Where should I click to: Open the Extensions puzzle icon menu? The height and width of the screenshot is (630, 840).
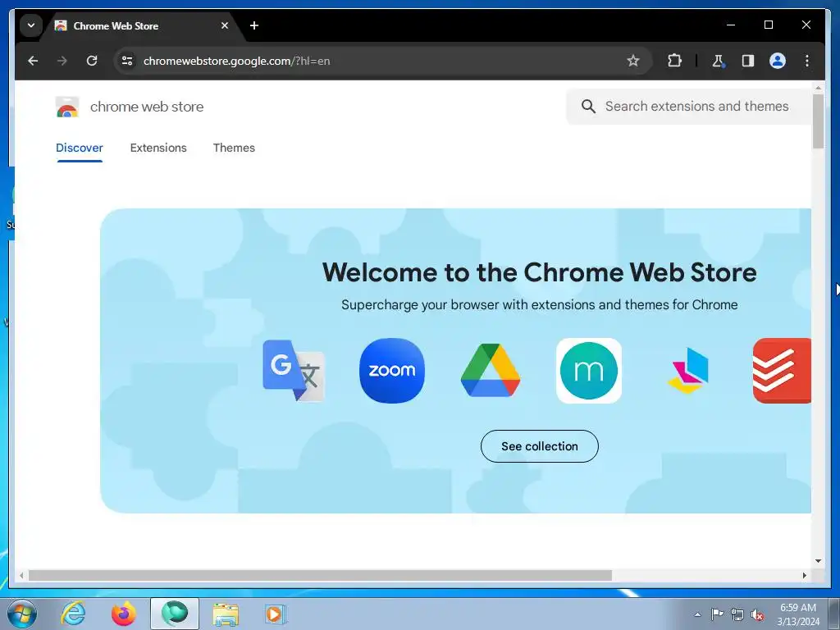(674, 61)
